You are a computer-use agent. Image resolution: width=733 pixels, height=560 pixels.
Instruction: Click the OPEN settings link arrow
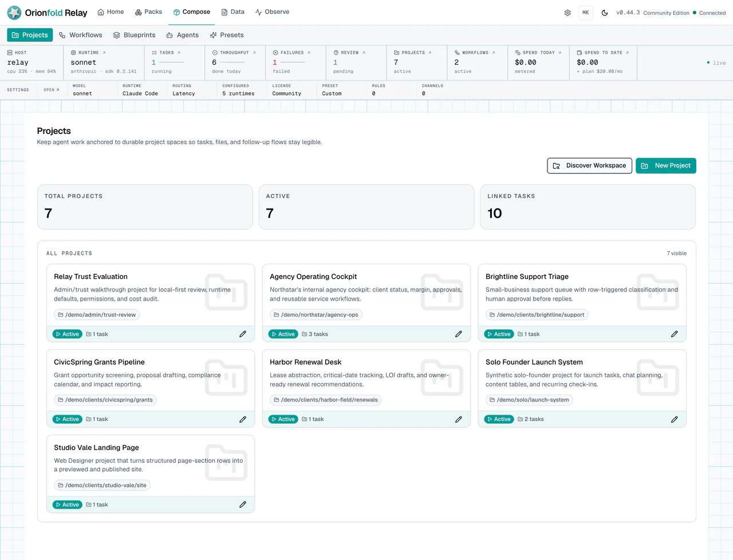coord(52,90)
